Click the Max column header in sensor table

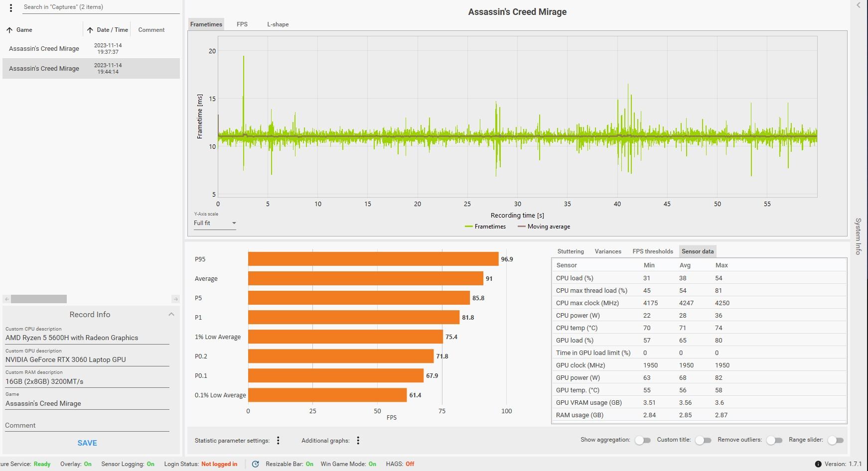point(722,265)
